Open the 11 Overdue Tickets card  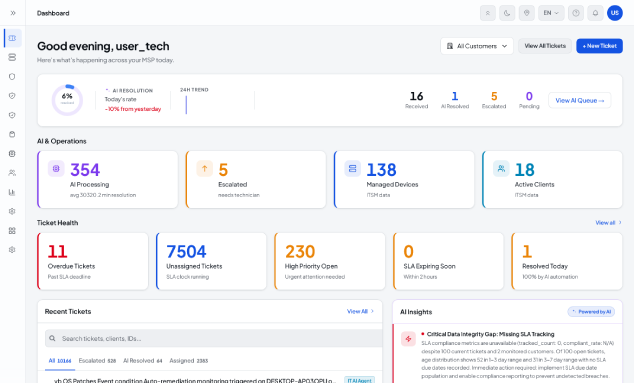93,261
